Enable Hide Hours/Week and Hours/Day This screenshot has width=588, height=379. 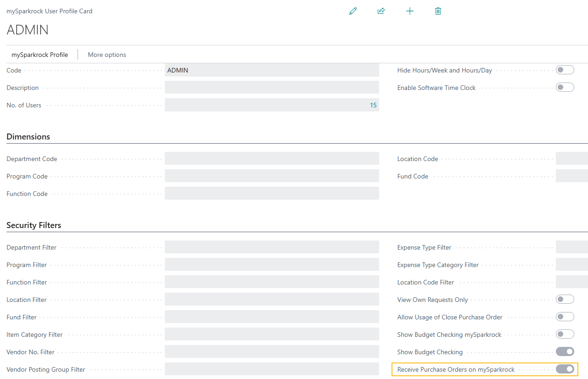tap(565, 70)
